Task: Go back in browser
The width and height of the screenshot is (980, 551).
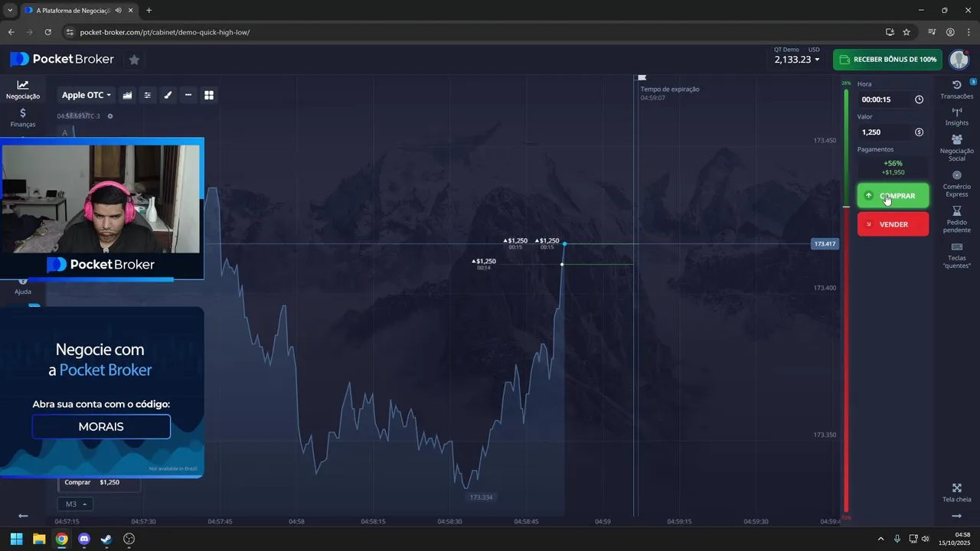Action: [x=11, y=32]
